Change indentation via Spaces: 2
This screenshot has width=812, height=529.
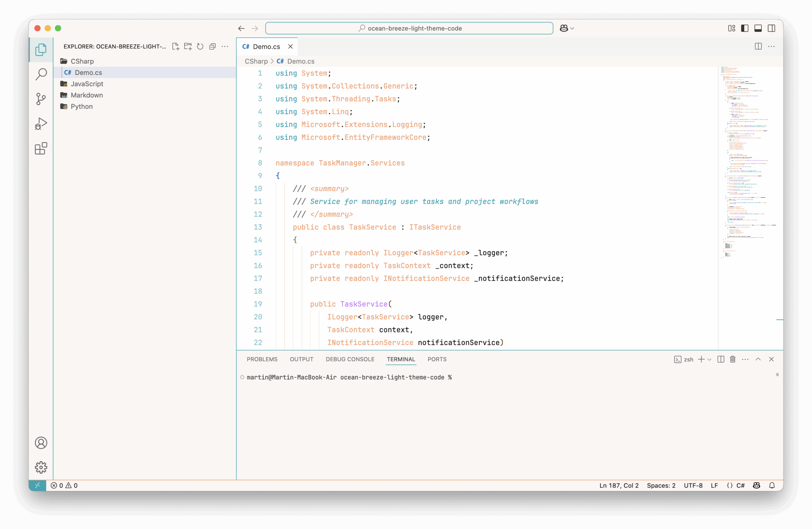661,485
